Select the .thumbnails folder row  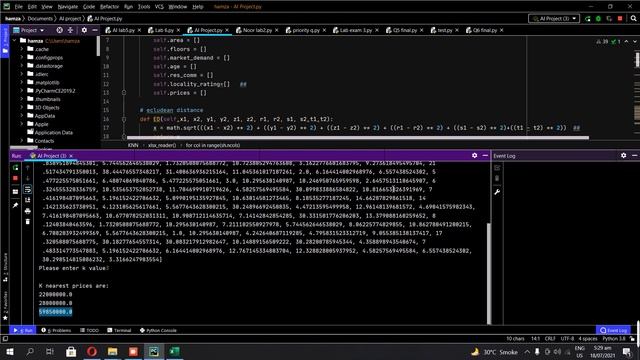pos(47,99)
